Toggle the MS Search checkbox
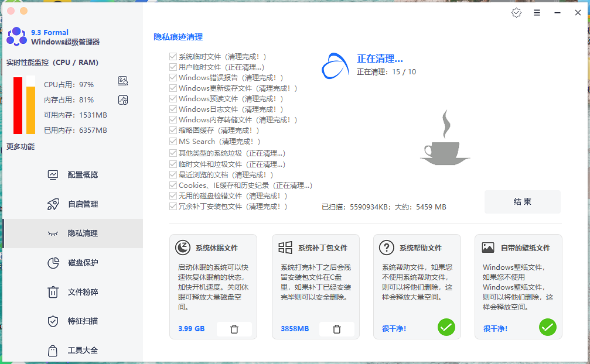Screen dimensions: 590x364 (173, 141)
